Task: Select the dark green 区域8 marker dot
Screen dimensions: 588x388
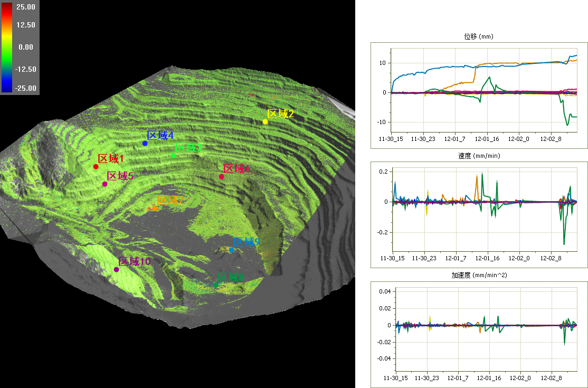Action: (x=215, y=285)
